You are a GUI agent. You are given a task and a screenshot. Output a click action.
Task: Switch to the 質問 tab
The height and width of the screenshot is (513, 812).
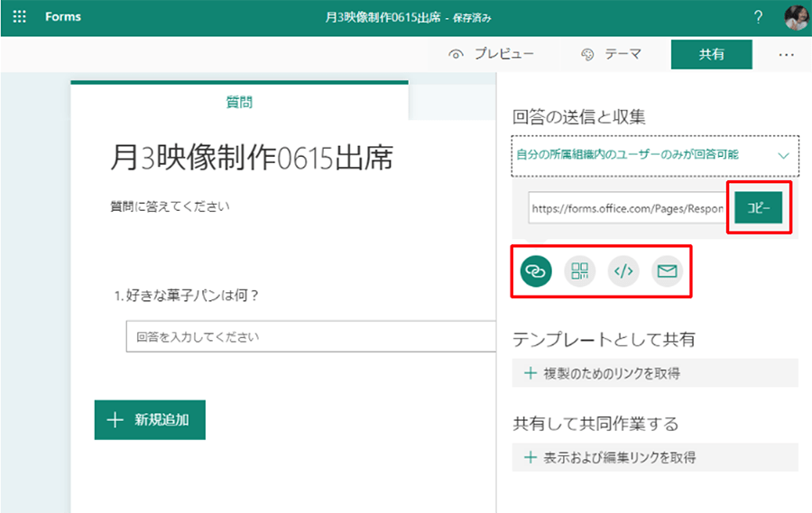(x=239, y=102)
